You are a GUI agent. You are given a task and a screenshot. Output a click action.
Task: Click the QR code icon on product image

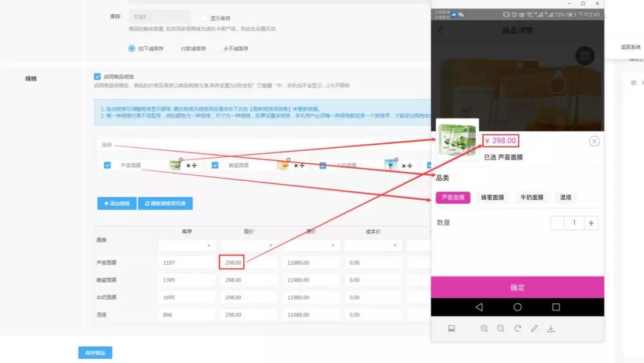pos(585,56)
